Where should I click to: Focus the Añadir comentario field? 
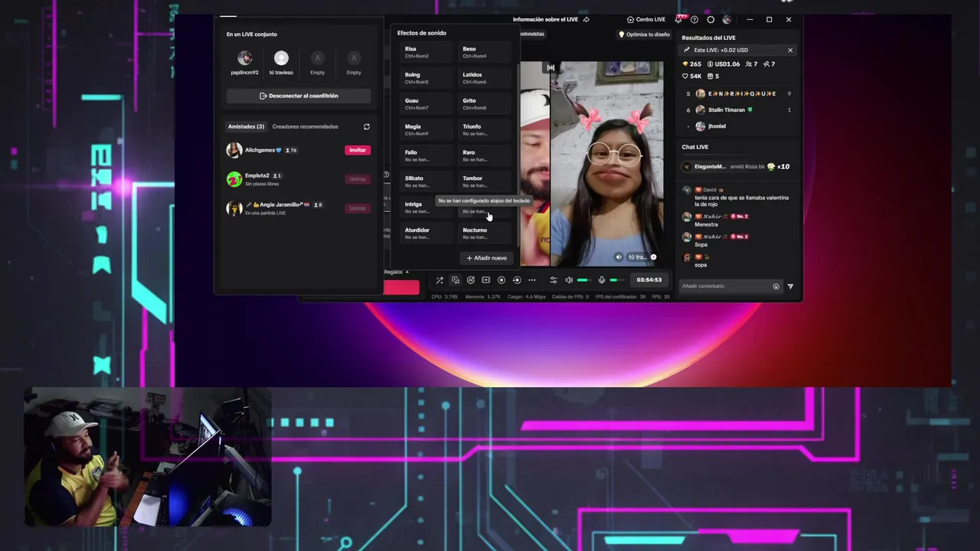tap(730, 286)
